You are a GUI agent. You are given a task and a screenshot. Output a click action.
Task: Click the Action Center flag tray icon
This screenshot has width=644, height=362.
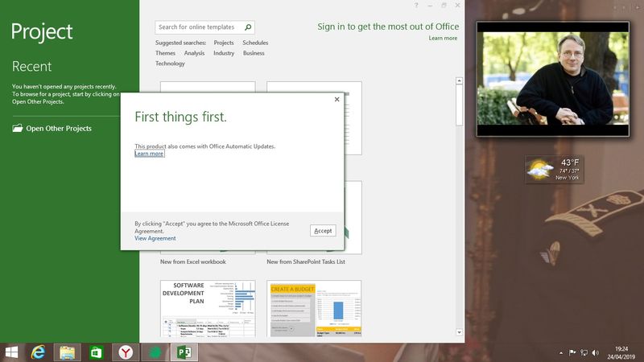click(x=572, y=352)
